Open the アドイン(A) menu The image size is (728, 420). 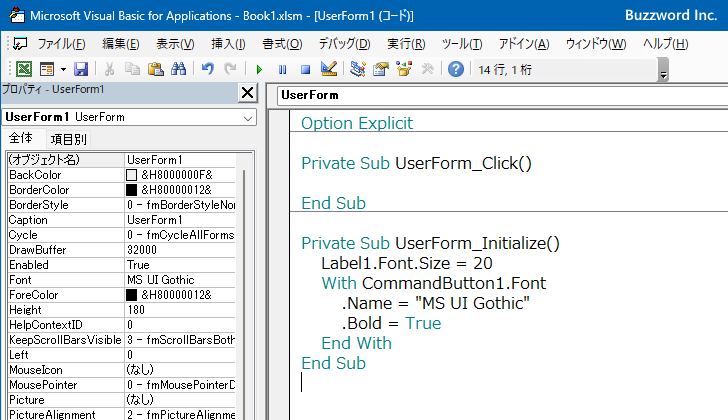(x=524, y=44)
